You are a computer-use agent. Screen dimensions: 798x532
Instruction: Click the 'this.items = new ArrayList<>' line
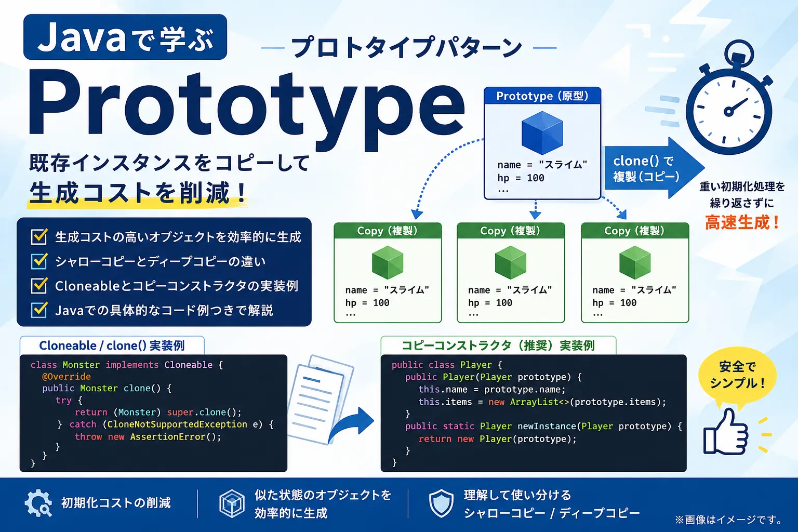[x=542, y=402]
